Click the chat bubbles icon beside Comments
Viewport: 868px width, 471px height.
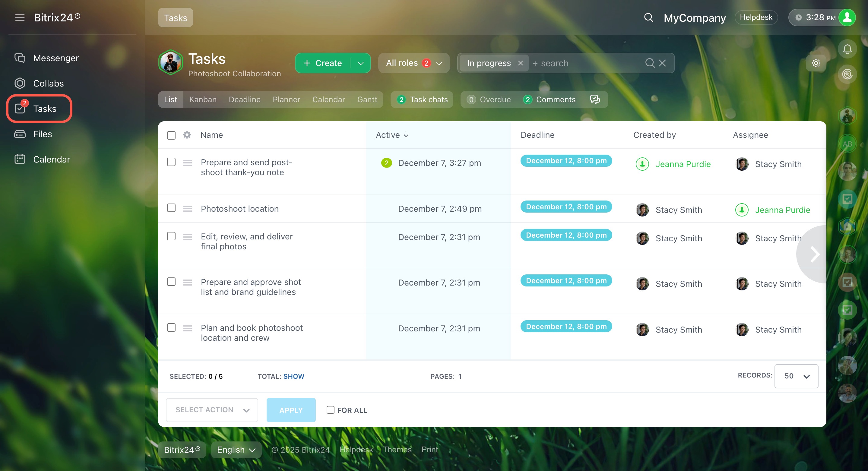pyautogui.click(x=595, y=100)
